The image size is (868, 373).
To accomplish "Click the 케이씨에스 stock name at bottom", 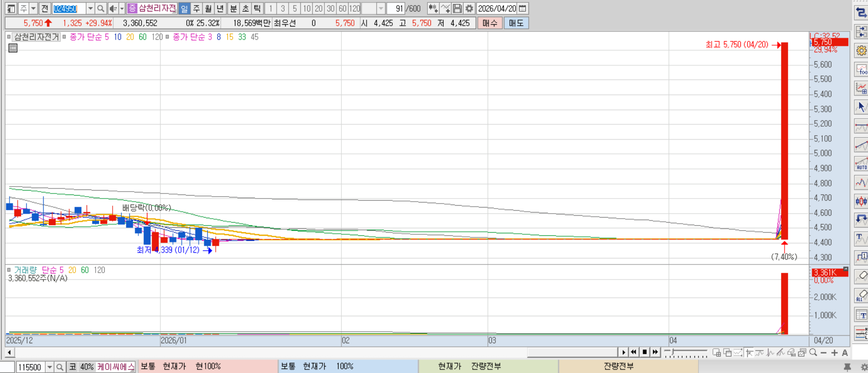I will point(116,367).
